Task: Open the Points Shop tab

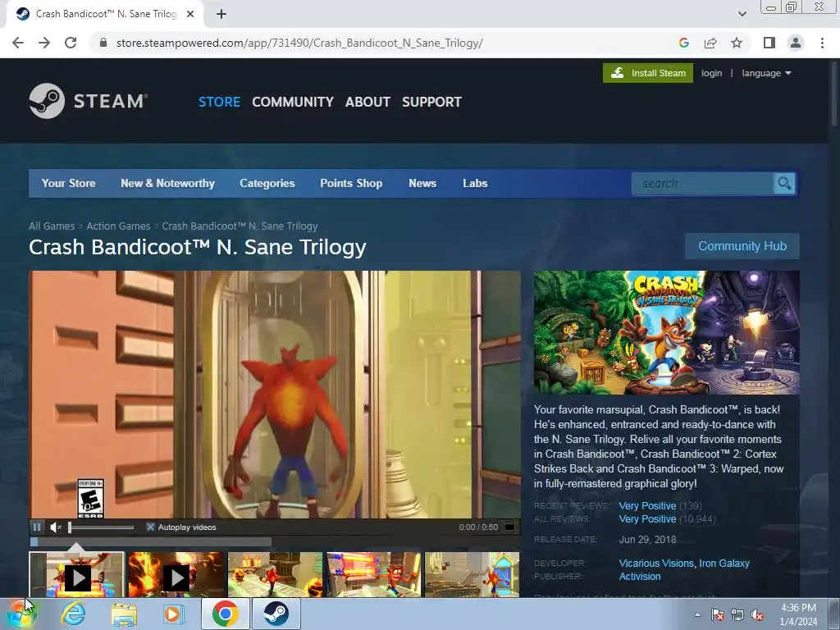Action: pyautogui.click(x=351, y=183)
